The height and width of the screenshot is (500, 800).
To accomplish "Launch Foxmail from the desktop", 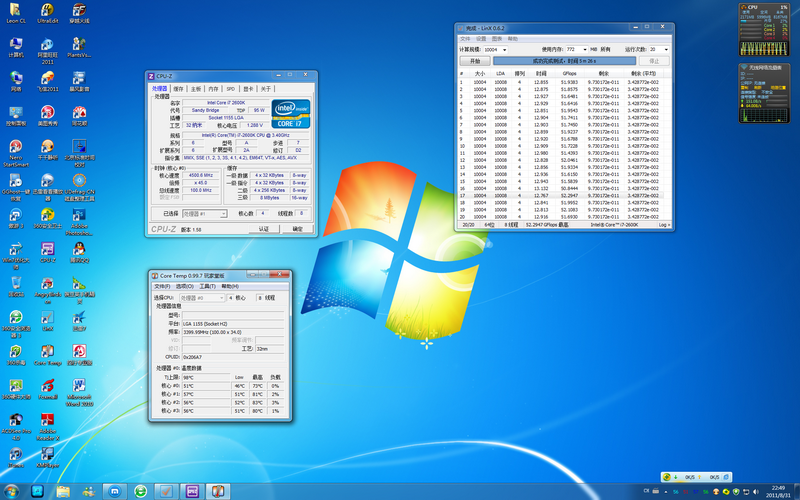I will (47, 389).
